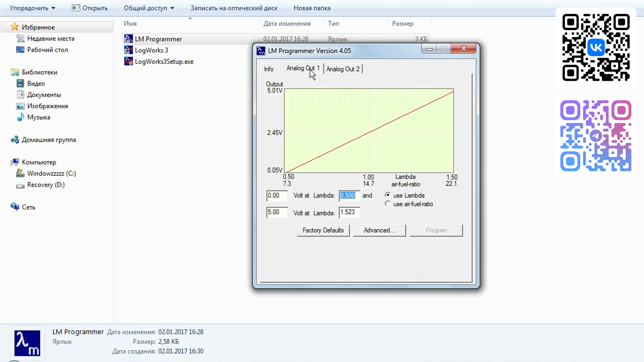This screenshot has width=644, height=362.
Task: Click the LM Programmer shortcut icon
Action: click(x=128, y=39)
